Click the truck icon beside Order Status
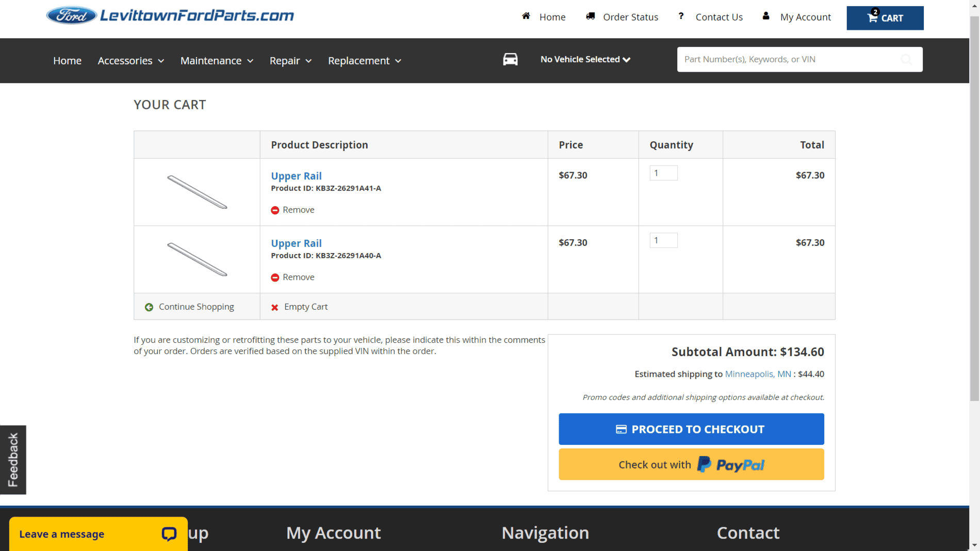 (x=591, y=16)
